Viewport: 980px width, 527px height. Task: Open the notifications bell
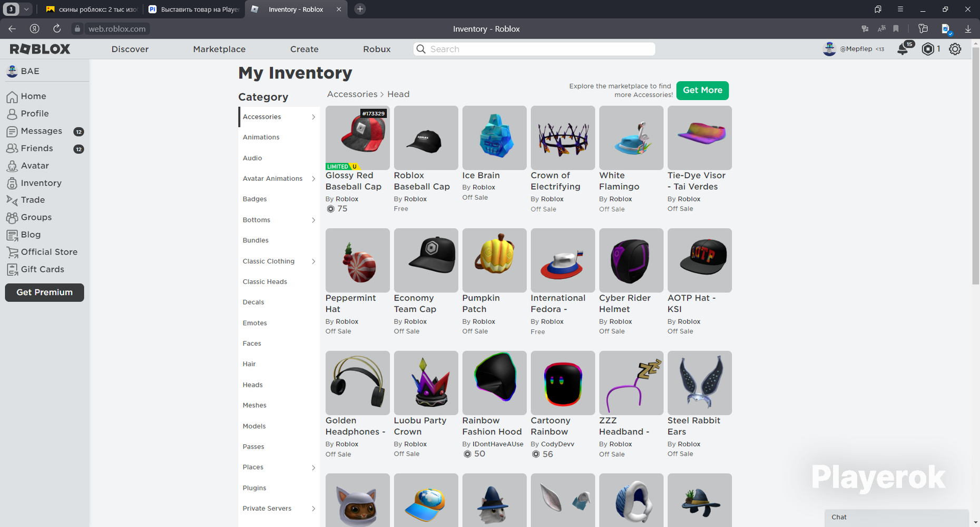click(903, 49)
